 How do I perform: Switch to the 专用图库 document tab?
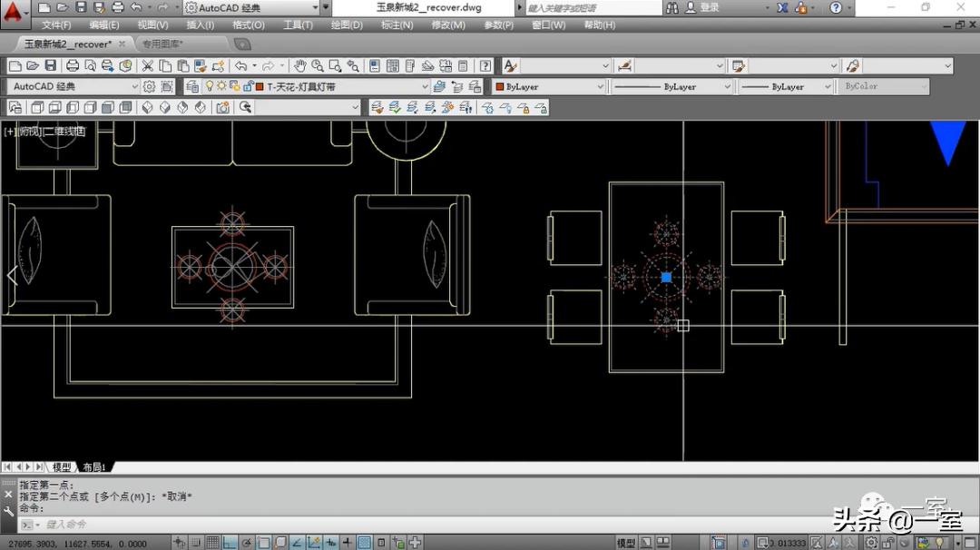pyautogui.click(x=162, y=44)
